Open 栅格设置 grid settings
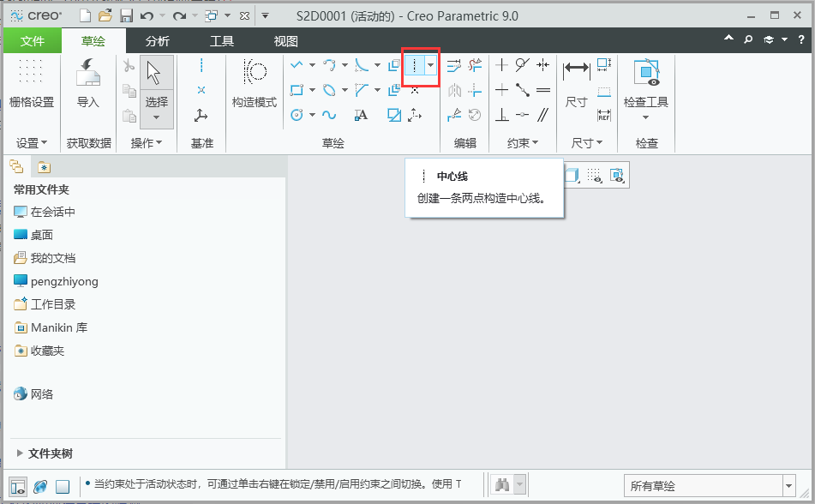 point(31,83)
